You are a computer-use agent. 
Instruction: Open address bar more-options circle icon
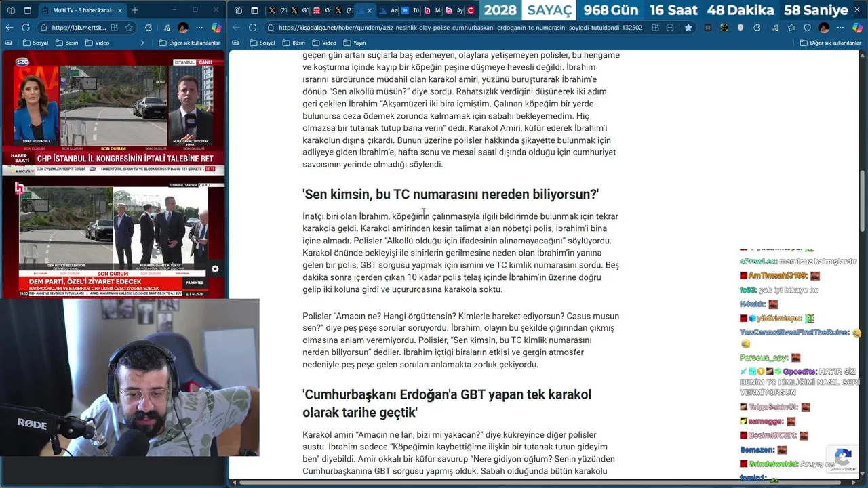(x=671, y=27)
